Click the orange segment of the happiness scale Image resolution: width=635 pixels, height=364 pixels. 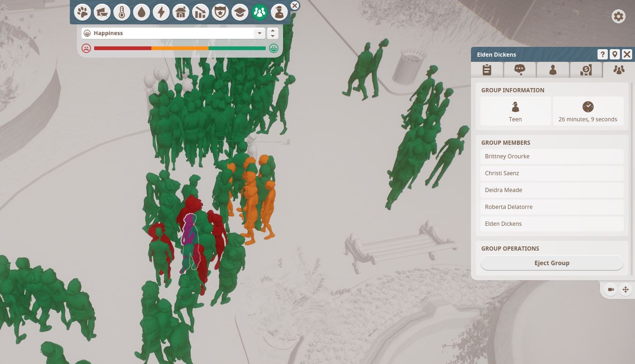click(180, 48)
